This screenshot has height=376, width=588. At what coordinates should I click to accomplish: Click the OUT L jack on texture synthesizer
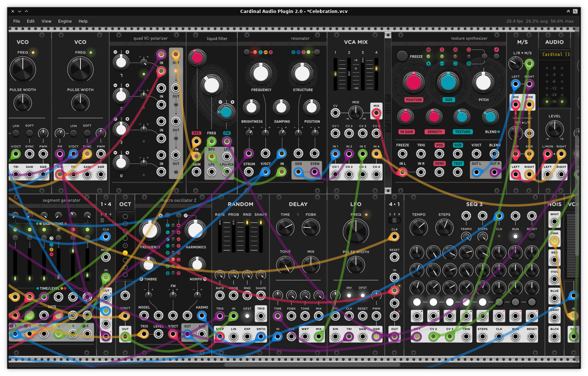pyautogui.click(x=476, y=172)
